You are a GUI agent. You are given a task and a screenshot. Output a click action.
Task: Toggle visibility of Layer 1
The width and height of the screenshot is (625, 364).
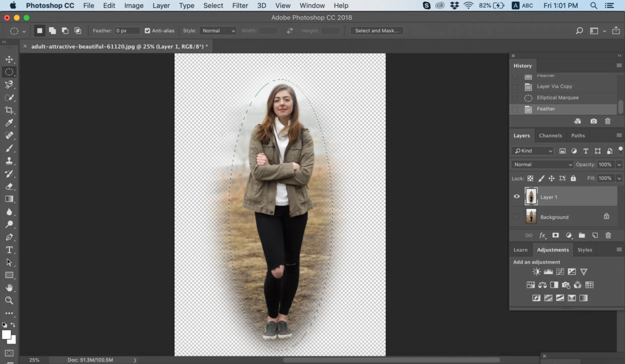517,197
